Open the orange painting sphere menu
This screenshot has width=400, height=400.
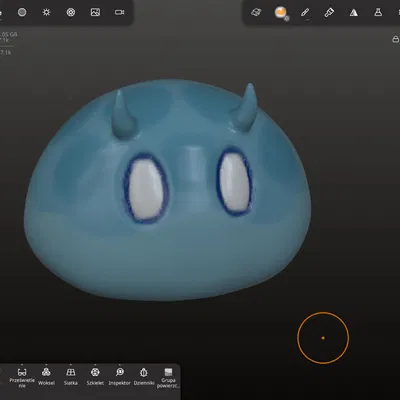click(281, 13)
